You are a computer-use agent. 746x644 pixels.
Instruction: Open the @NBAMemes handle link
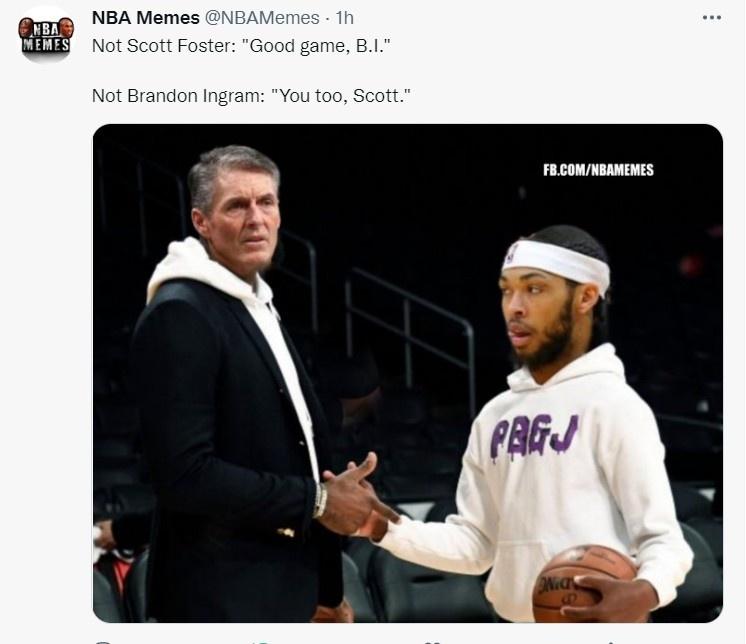point(262,18)
